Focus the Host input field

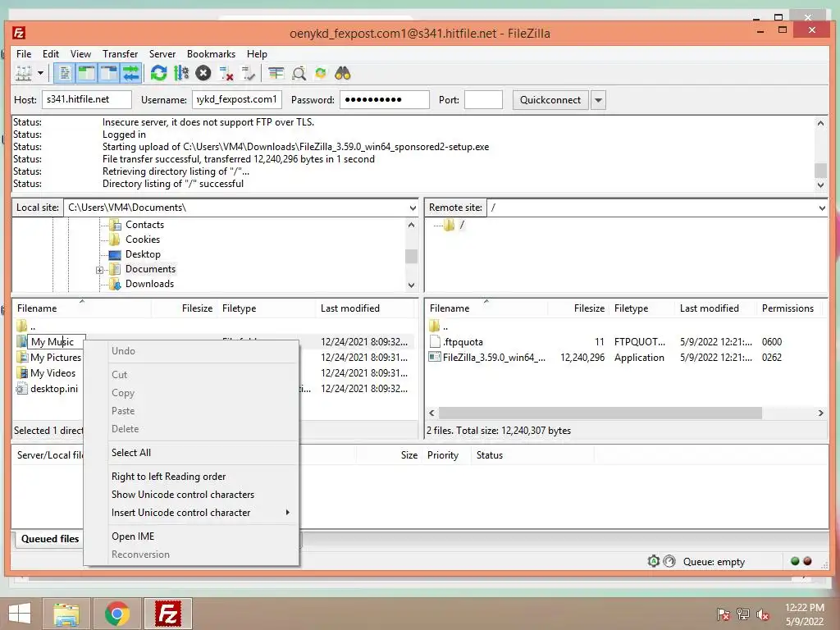[x=87, y=99]
